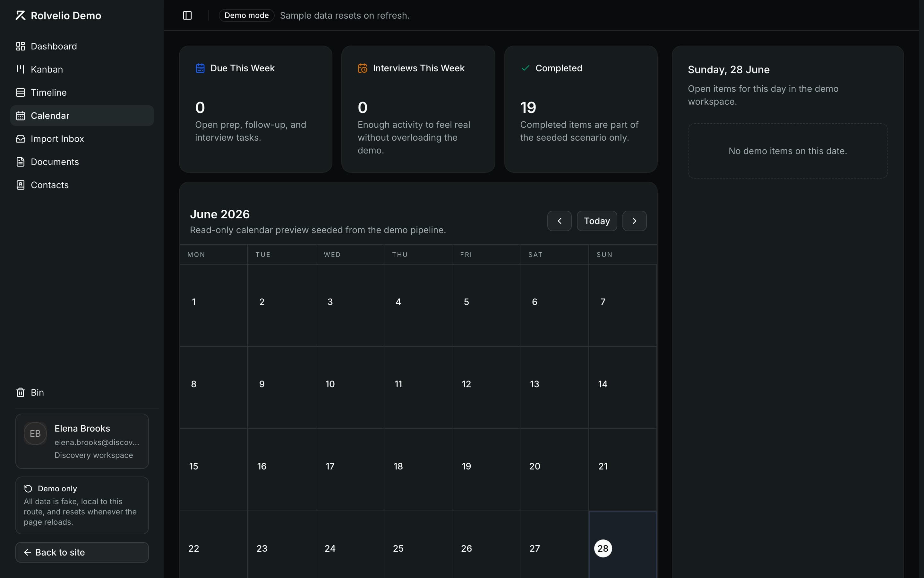Click the EB avatar circle
Viewport: 924px width, 578px height.
[35, 433]
